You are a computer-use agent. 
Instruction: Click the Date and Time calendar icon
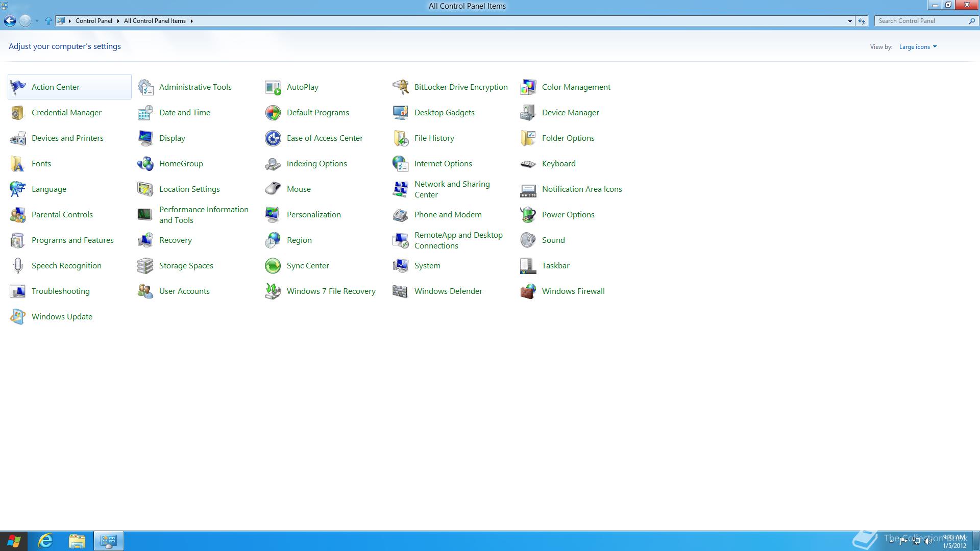point(145,113)
